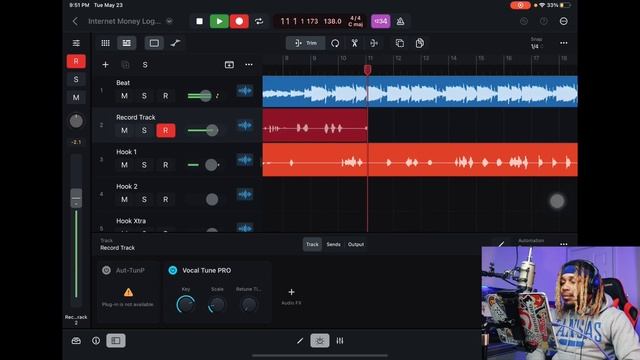
Task: Toggle the automation curve icon
Action: 176,43
